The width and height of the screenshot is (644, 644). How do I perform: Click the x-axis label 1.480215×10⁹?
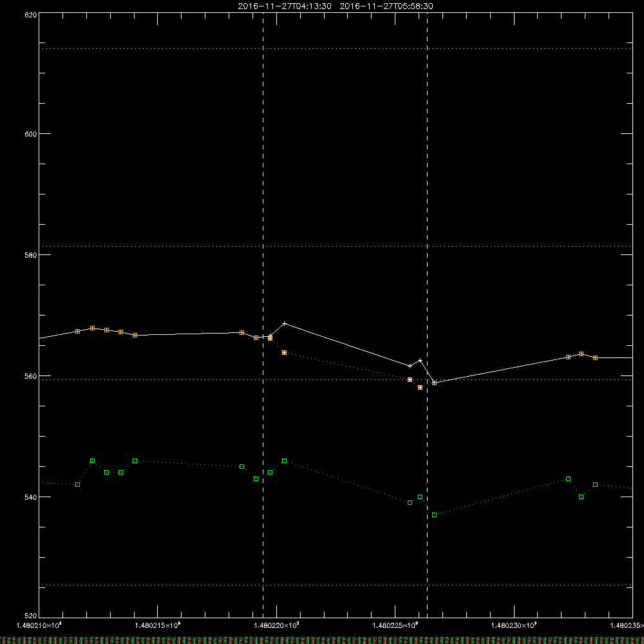158,625
